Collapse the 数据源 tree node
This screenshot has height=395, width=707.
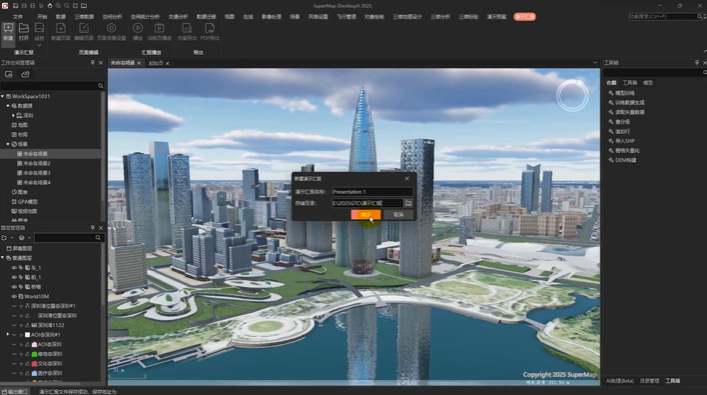tap(8, 106)
